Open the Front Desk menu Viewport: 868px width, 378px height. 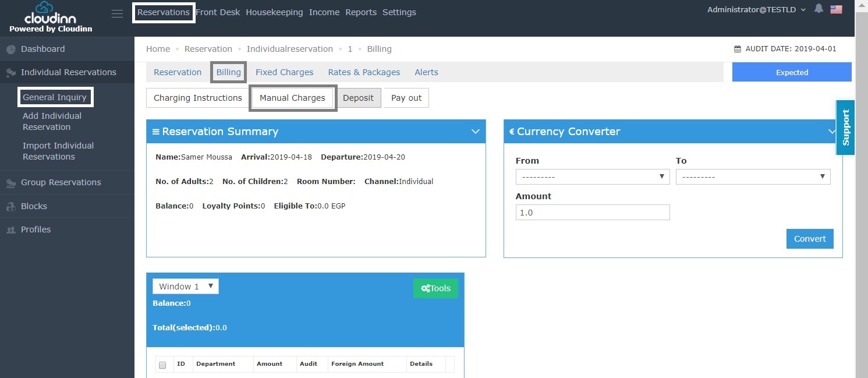click(218, 12)
